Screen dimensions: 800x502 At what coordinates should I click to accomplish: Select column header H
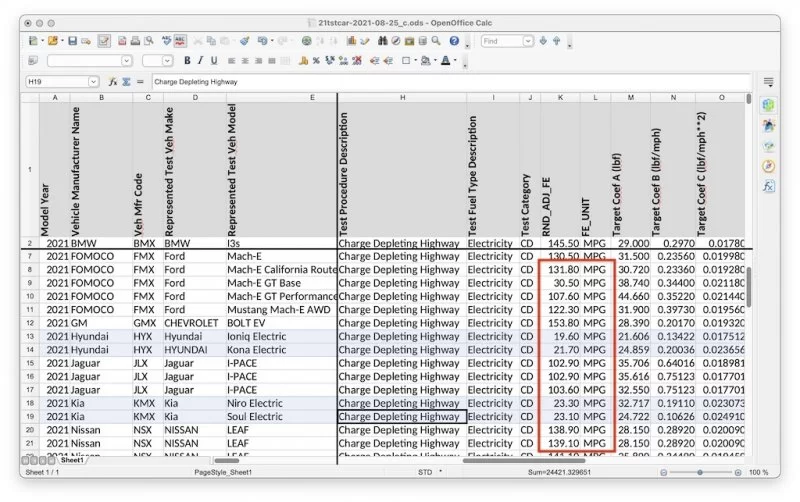point(401,97)
